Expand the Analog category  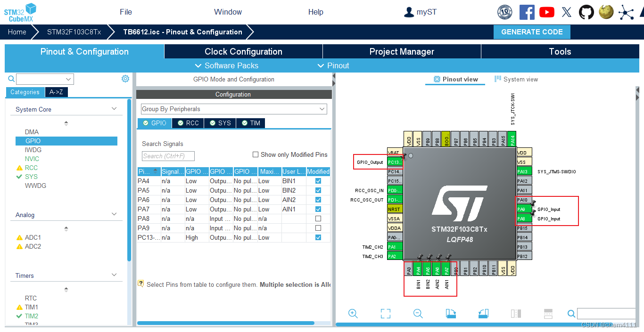[x=114, y=215]
